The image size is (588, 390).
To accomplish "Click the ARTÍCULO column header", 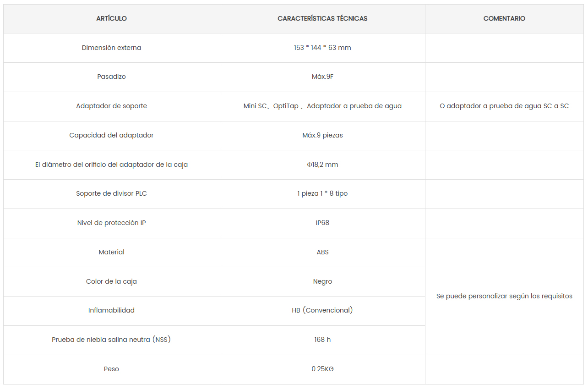I will point(111,19).
